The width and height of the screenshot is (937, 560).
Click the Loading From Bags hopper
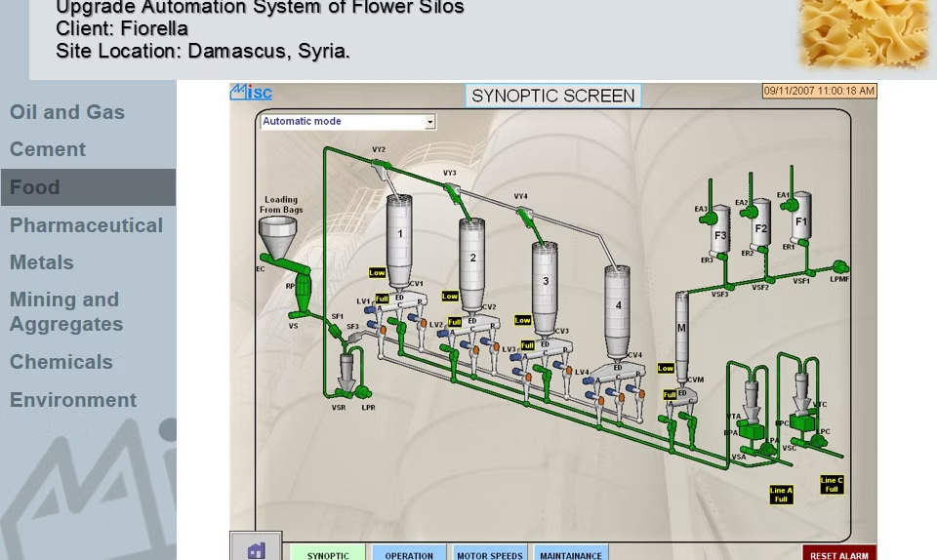point(276,235)
